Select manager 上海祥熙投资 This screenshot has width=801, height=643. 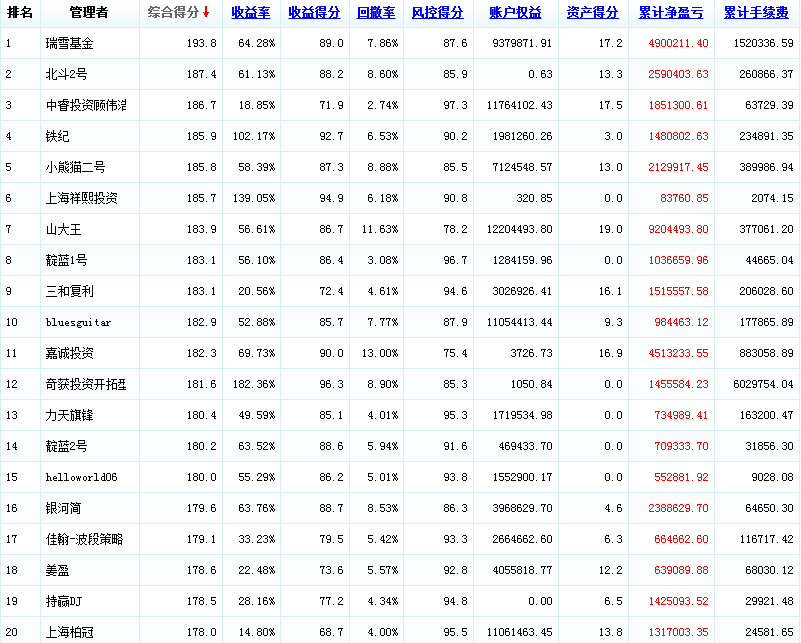pyautogui.click(x=82, y=198)
